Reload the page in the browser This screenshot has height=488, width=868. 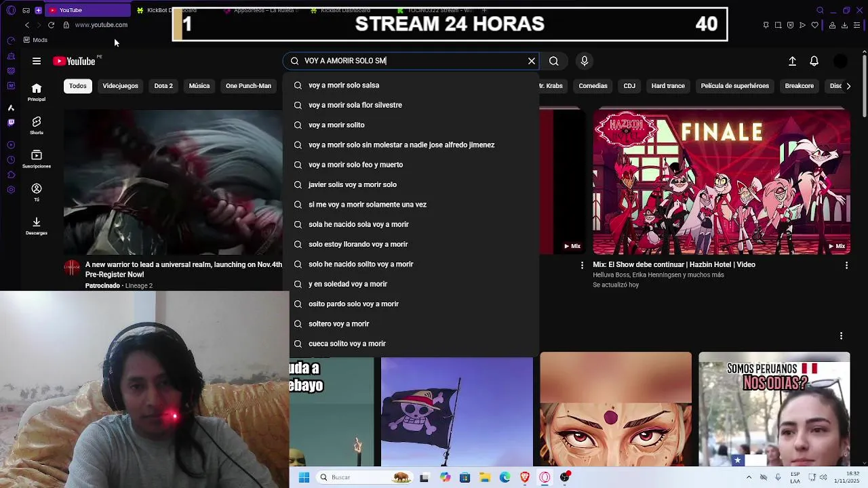point(51,25)
